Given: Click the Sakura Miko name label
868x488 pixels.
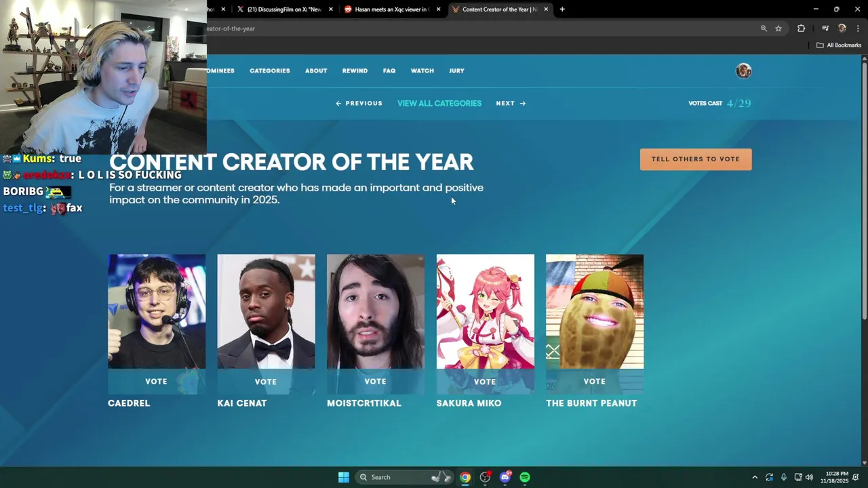Looking at the screenshot, I should [x=469, y=403].
